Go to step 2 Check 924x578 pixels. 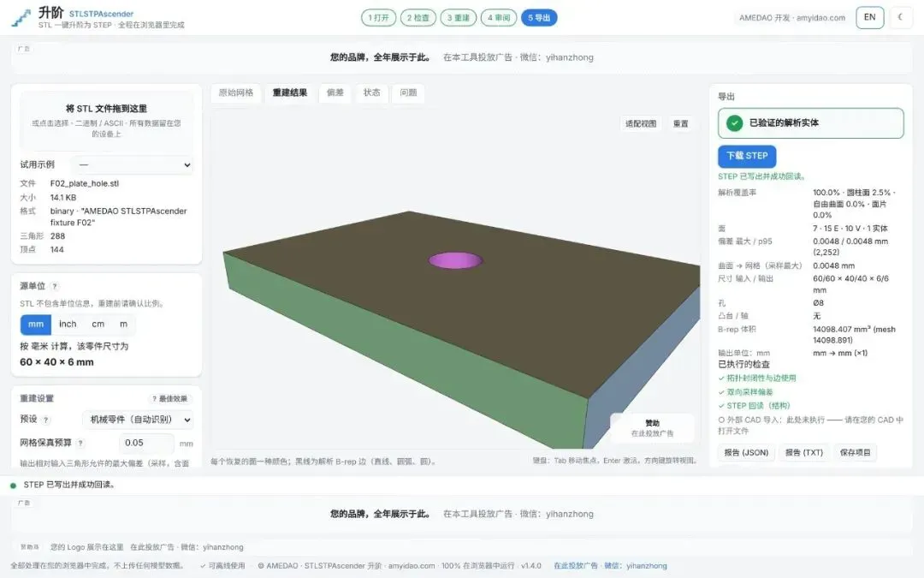pyautogui.click(x=418, y=18)
